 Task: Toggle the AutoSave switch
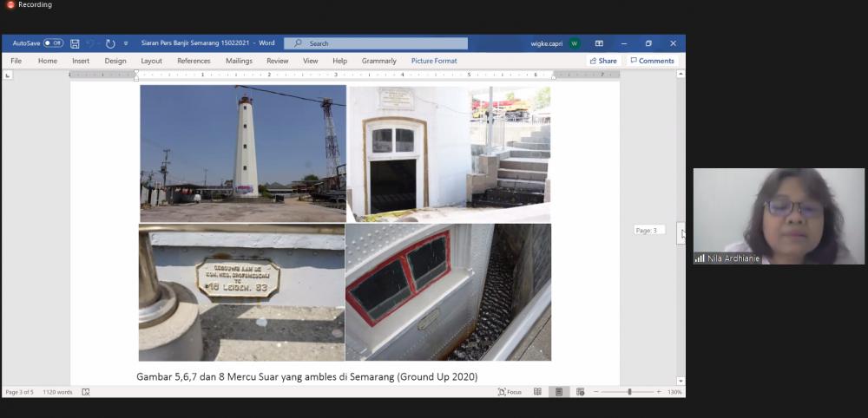pos(54,43)
